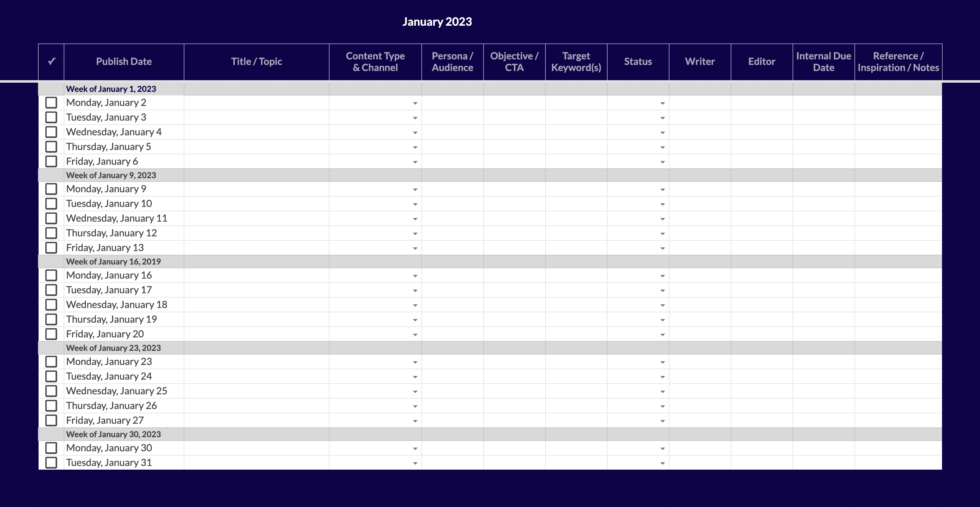This screenshot has width=980, height=507.
Task: Tick the Friday, January 6 checkbox
Action: pos(51,161)
